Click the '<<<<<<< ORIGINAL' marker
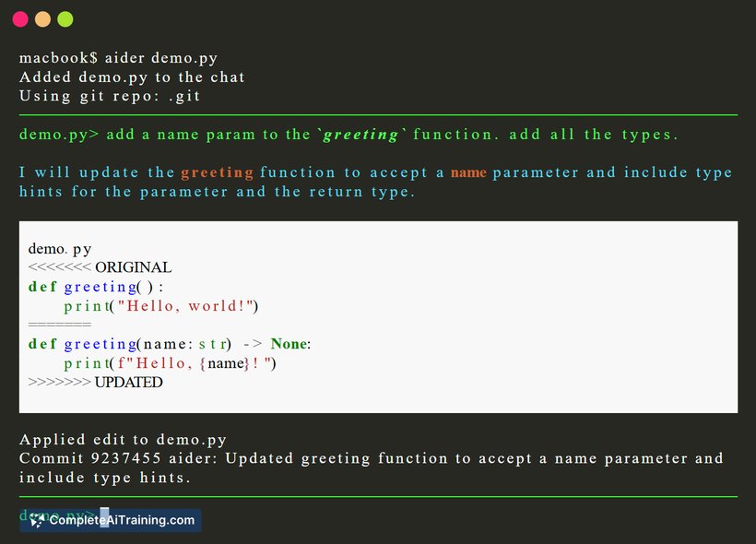The width and height of the screenshot is (756, 544). (100, 267)
